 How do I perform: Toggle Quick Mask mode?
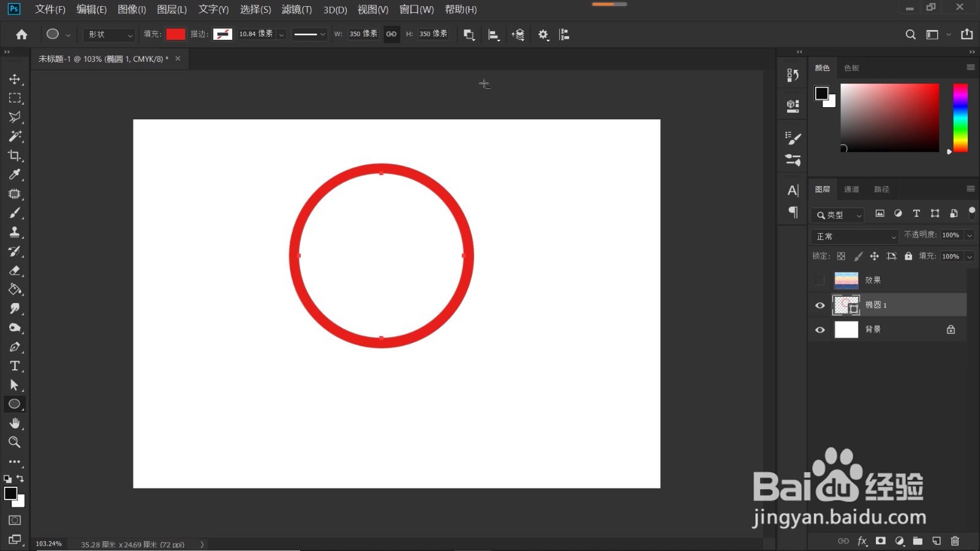click(15, 520)
